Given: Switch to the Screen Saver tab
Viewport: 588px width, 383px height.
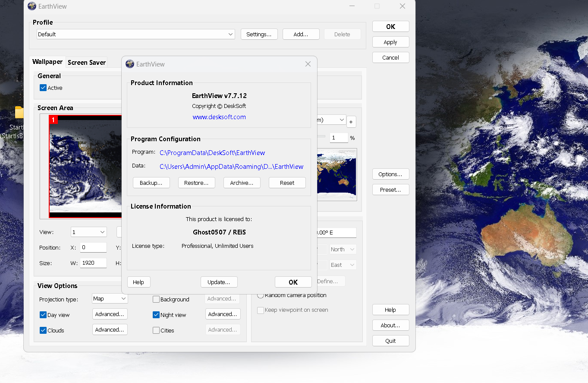Looking at the screenshot, I should click(87, 62).
